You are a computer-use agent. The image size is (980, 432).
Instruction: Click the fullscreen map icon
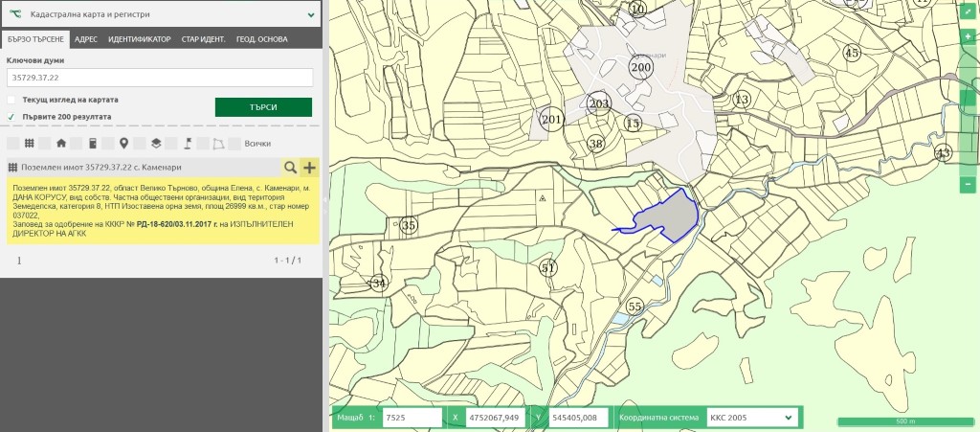click(968, 12)
